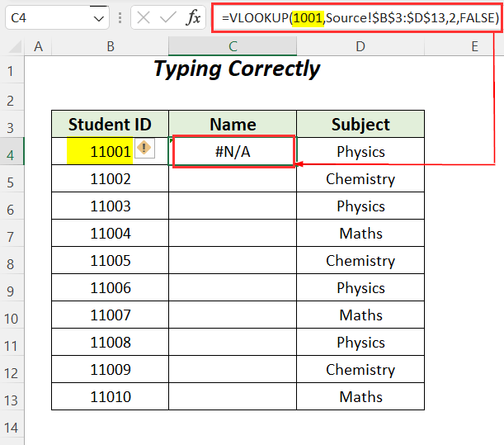Select Maths subject cell in row 7
The height and width of the screenshot is (445, 504).
360,233
